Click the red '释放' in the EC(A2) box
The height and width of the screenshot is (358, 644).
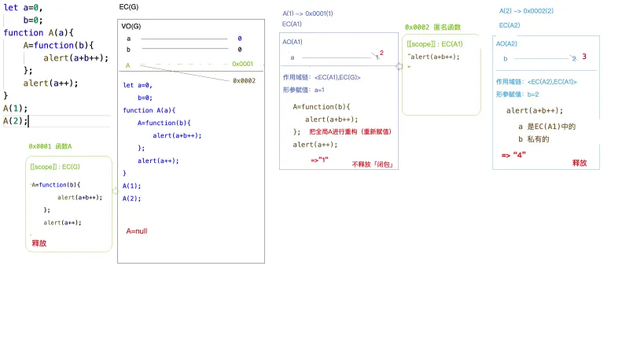click(x=580, y=163)
